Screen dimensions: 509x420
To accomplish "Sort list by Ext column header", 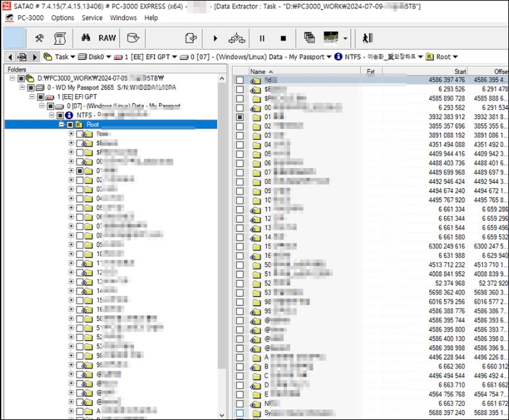I will [371, 71].
